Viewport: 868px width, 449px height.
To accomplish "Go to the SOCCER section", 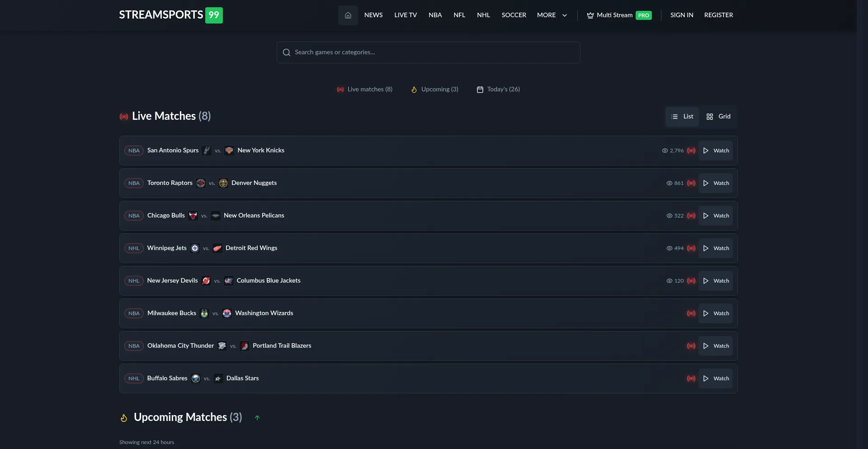I will (514, 15).
